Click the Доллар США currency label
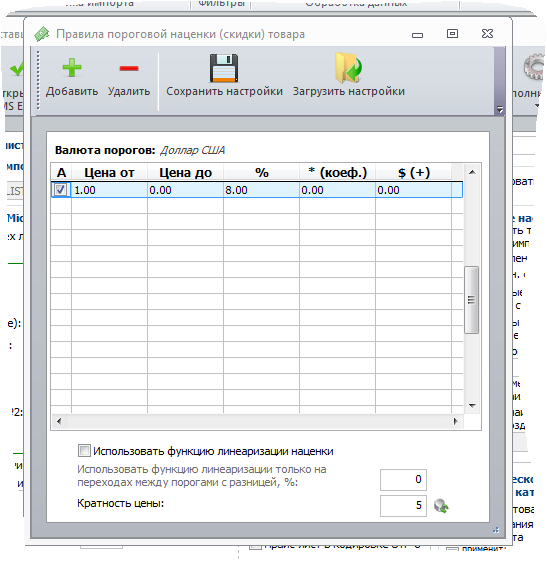This screenshot has width=547, height=564. tap(192, 150)
